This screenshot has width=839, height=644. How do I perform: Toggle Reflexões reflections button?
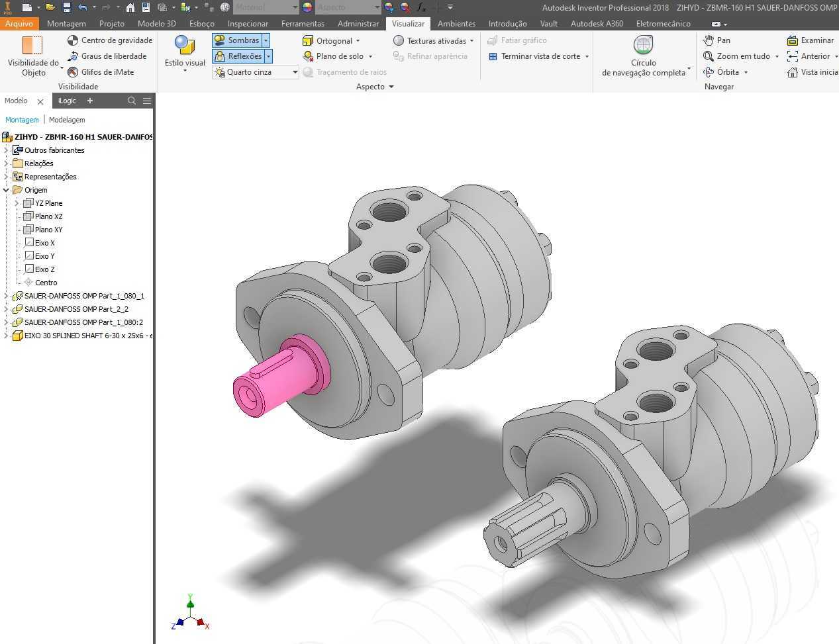(238, 56)
